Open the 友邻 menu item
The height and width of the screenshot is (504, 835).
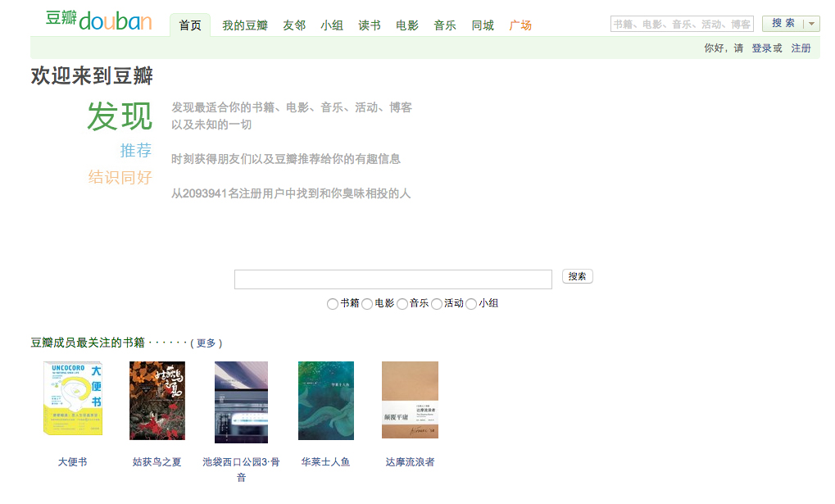click(x=294, y=25)
